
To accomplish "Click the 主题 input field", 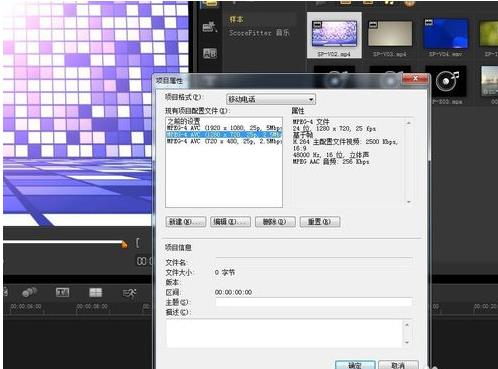I will (x=313, y=302).
